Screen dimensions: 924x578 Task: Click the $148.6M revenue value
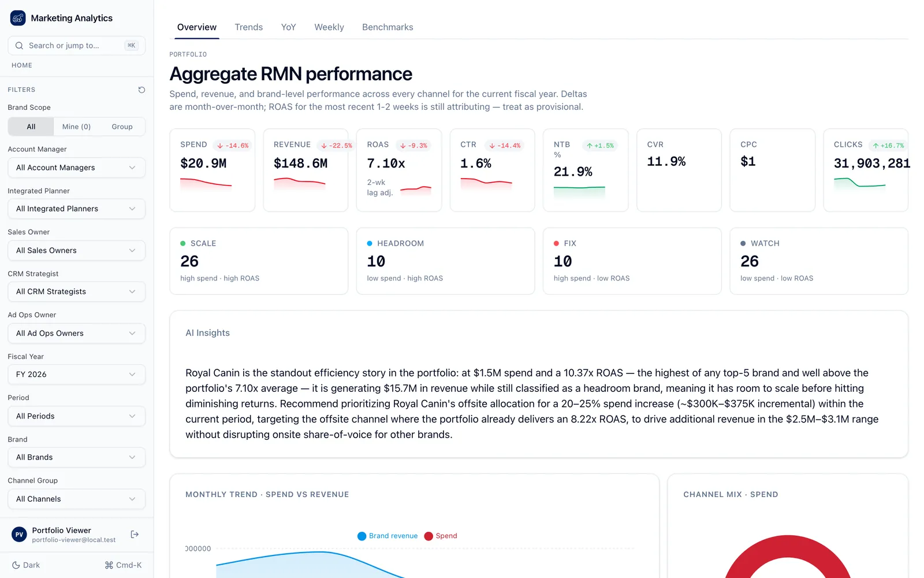pyautogui.click(x=300, y=164)
